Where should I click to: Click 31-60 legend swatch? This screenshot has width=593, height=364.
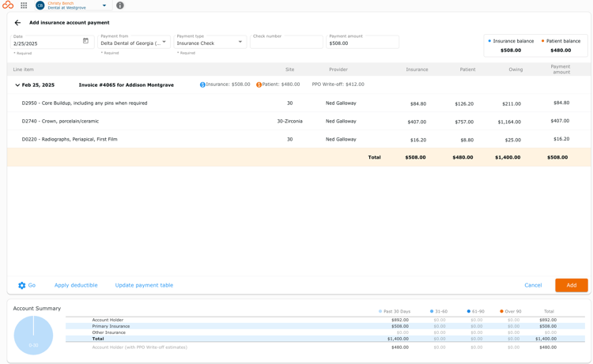coord(432,312)
